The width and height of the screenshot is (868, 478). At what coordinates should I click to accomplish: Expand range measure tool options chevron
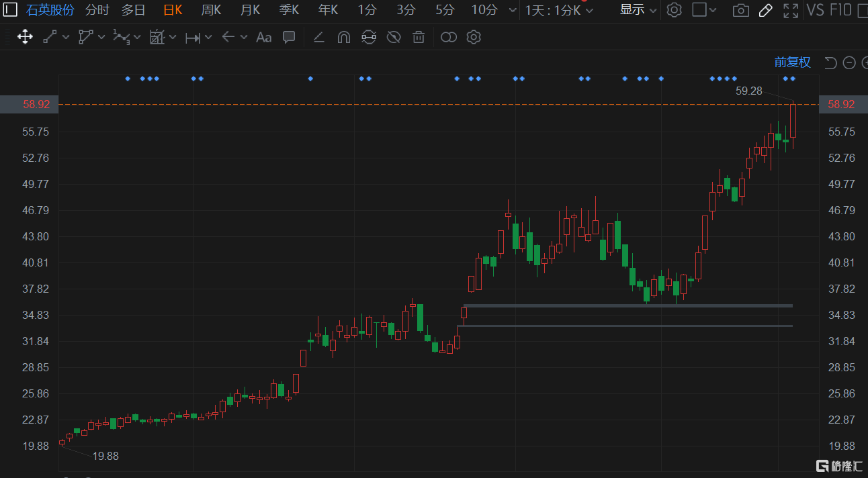coord(208,38)
